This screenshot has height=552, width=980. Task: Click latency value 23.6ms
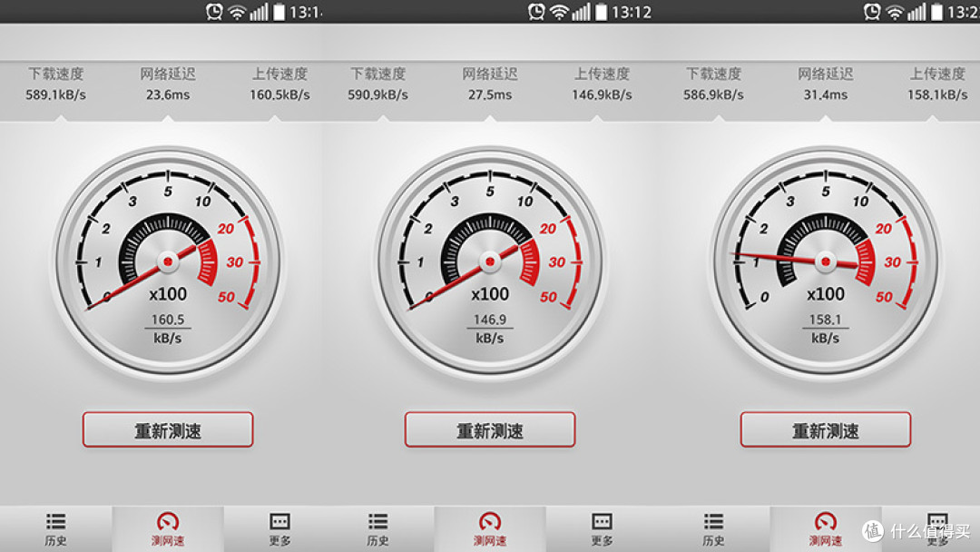point(168,95)
